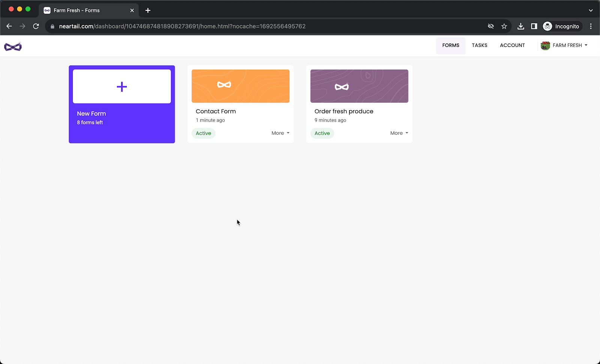Open the browser downloads icon

[x=520, y=26]
